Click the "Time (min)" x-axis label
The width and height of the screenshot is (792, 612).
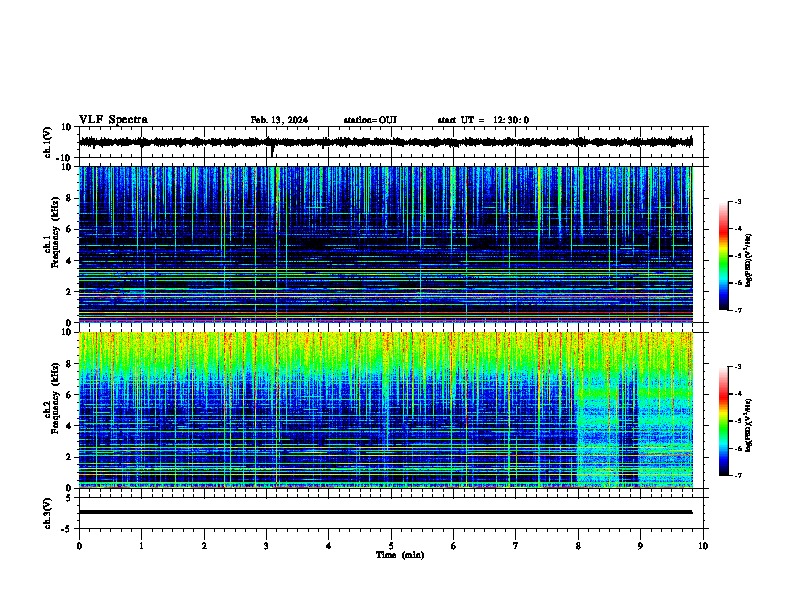click(x=400, y=555)
